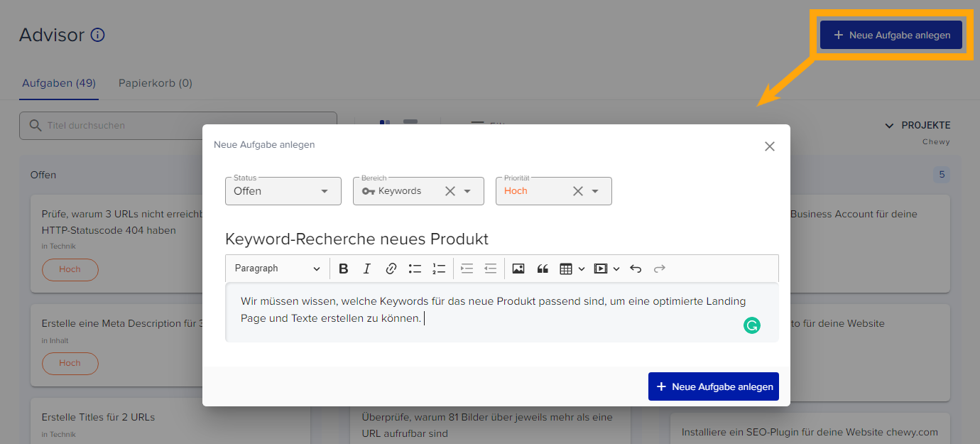Click into the task description text area
980x444 pixels.
tap(502, 313)
